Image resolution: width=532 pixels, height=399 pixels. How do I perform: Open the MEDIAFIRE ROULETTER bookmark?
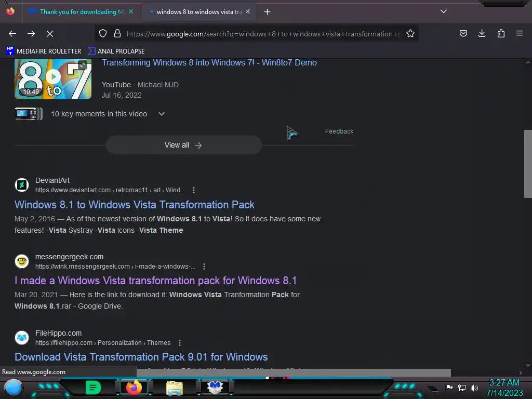click(44, 51)
